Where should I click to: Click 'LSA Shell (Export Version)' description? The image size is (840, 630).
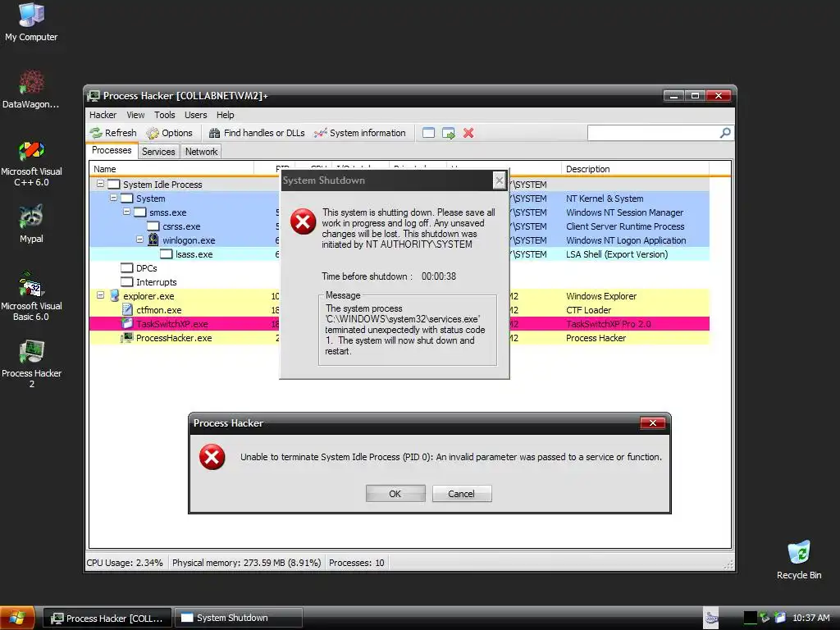(617, 254)
